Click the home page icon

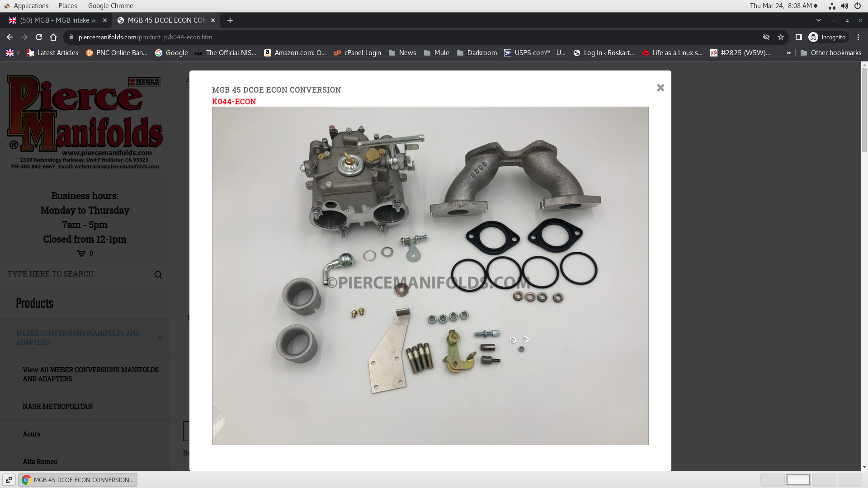tap(53, 37)
